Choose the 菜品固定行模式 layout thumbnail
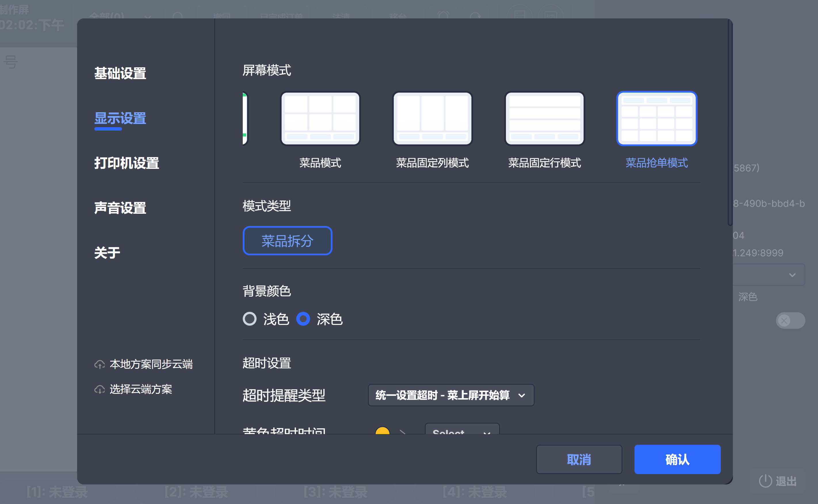818x504 pixels. click(544, 119)
